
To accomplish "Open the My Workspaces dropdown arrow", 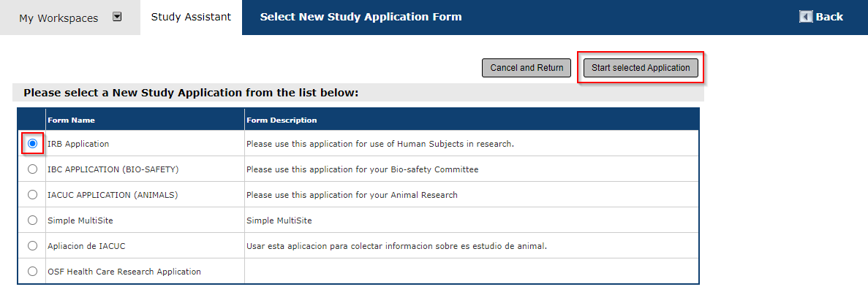I will 117,17.
